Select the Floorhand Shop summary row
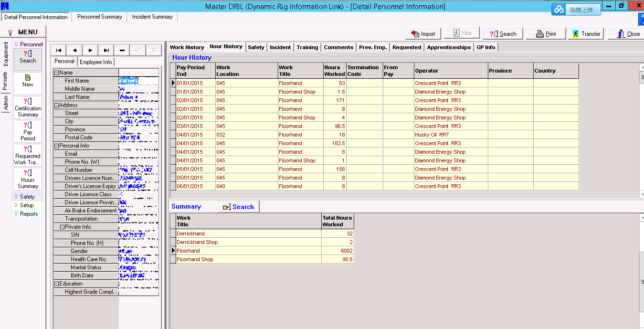This screenshot has width=644, height=329. coord(262,259)
